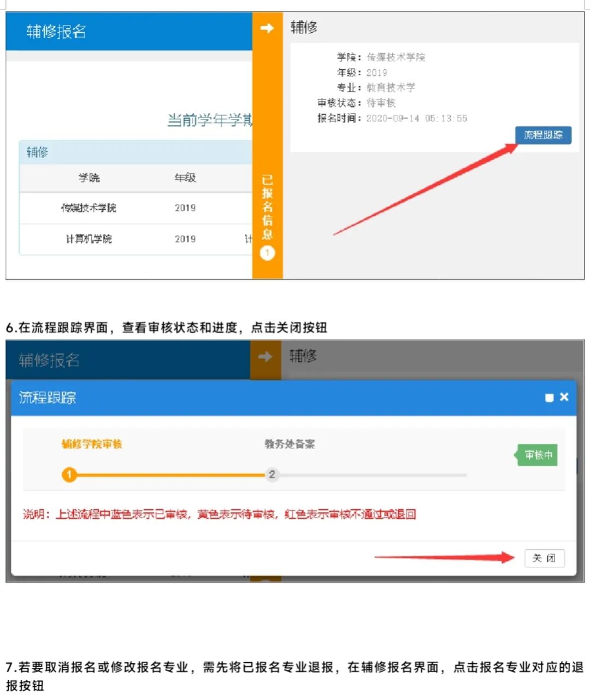This screenshot has height=700, width=590.
Task: Click the 关闭 button in the dialog
Action: [545, 558]
